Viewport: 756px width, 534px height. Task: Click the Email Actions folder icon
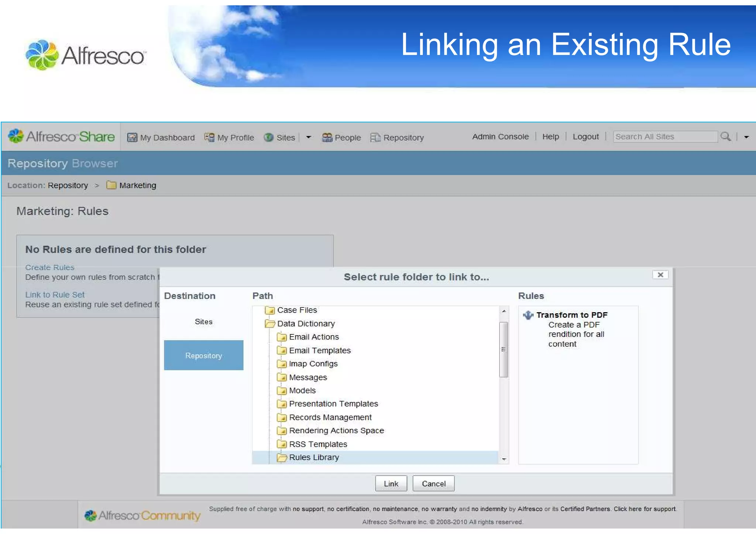[x=282, y=337]
